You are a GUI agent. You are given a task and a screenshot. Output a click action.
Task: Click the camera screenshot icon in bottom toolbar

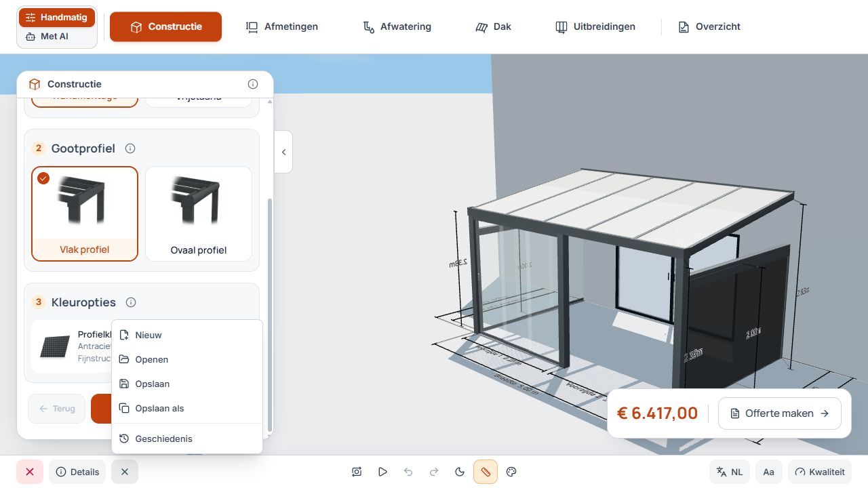point(357,472)
